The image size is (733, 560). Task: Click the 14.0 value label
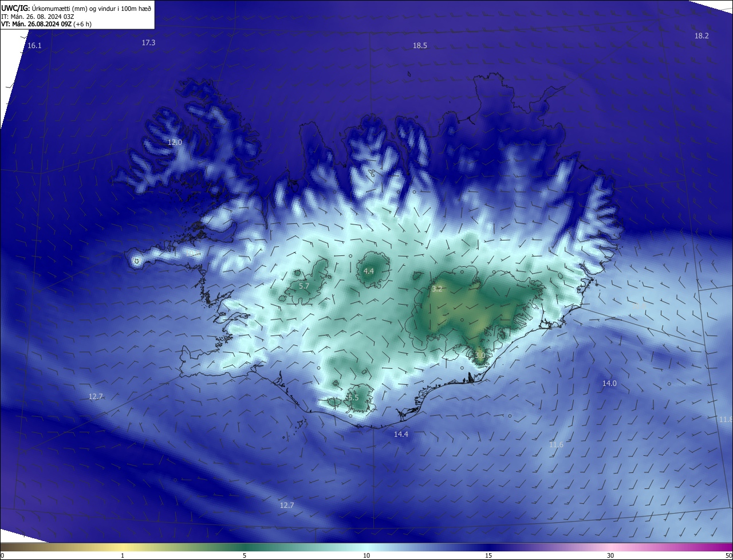click(609, 383)
